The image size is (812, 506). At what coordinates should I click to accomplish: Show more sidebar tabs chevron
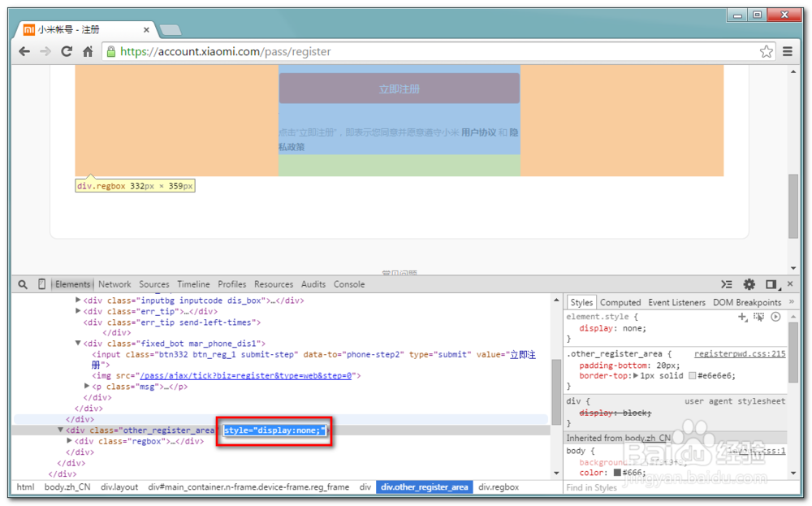tap(792, 302)
